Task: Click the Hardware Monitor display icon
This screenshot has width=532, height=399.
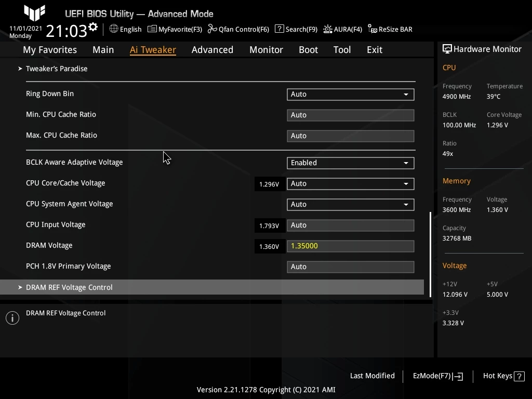Action: pos(447,49)
